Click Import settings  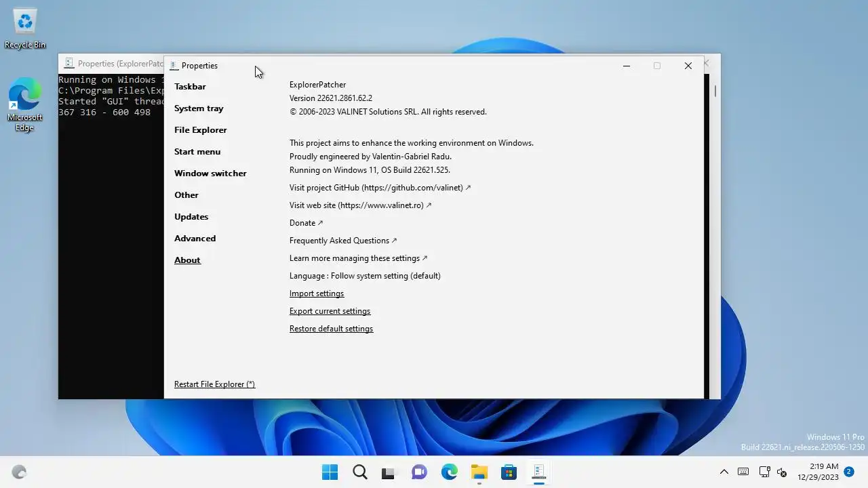pos(317,293)
